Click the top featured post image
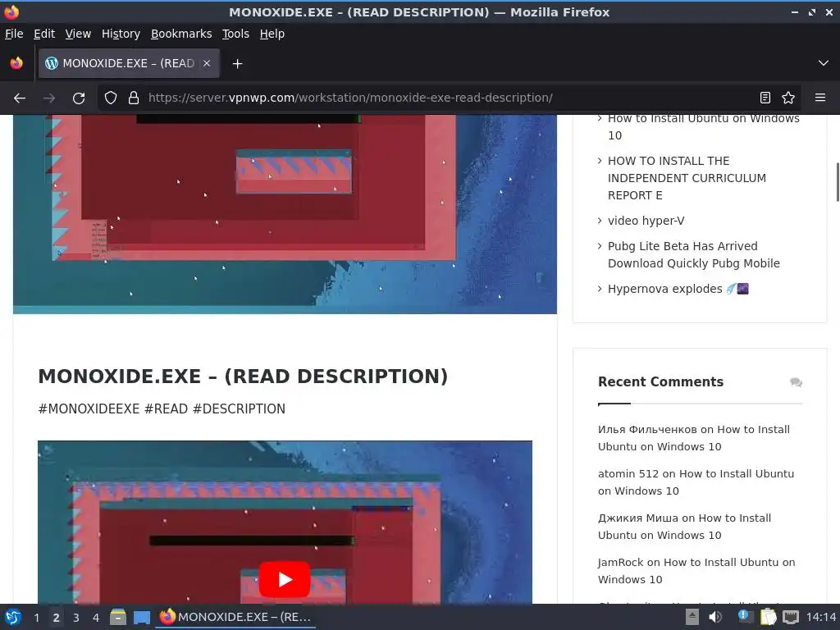 click(285, 214)
